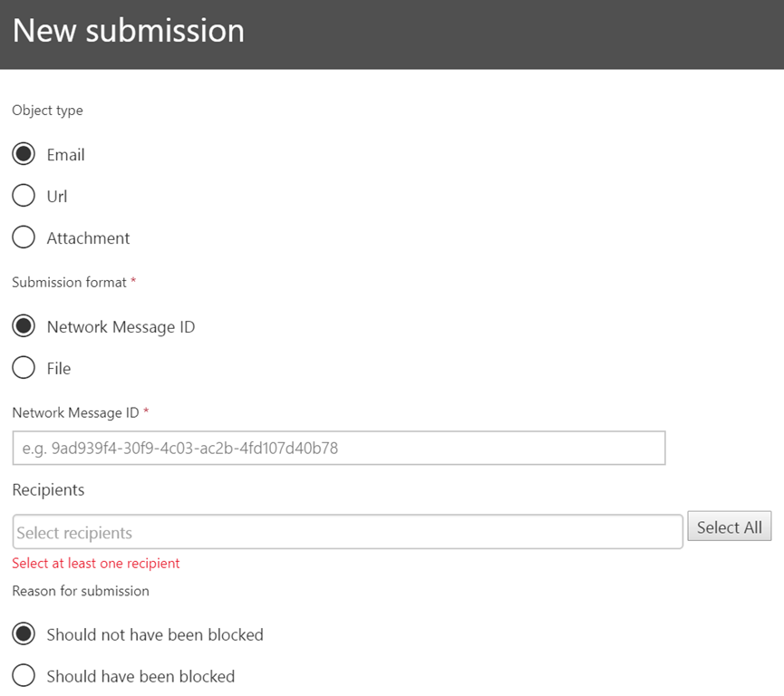The image size is (784, 696).
Task: Choose 'Should have been blocked' reason
Action: [x=24, y=676]
